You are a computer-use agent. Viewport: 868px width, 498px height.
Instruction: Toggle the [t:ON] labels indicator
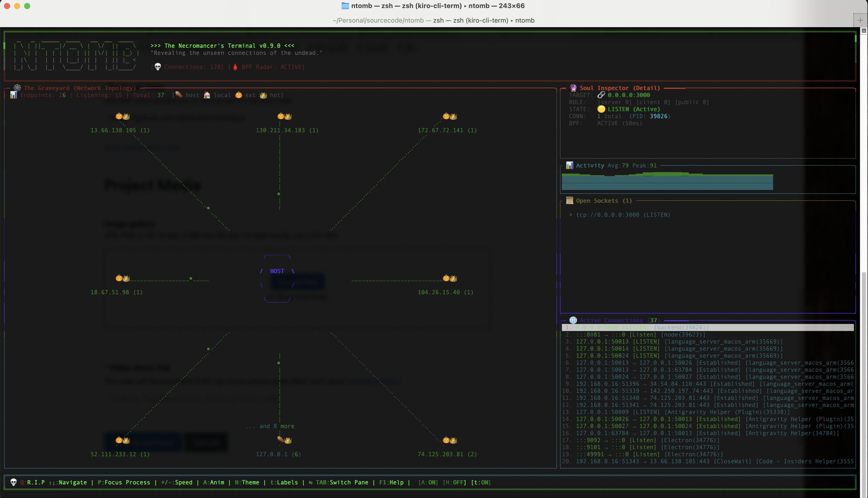click(x=481, y=482)
